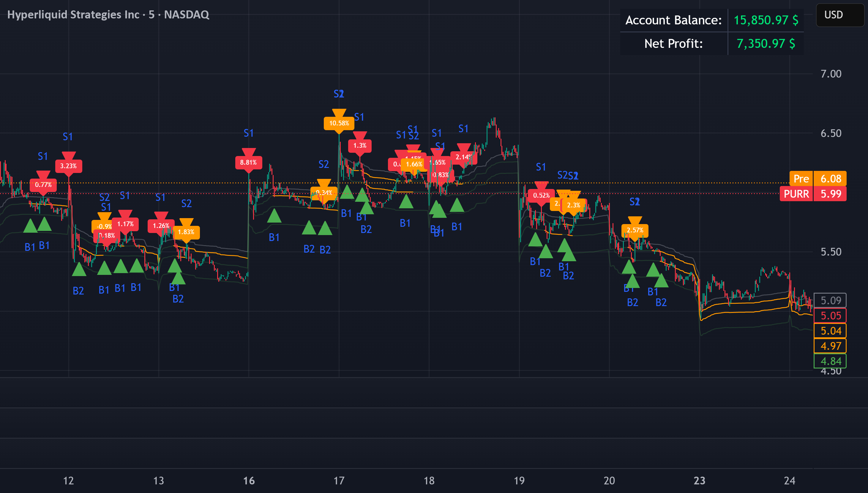The height and width of the screenshot is (493, 868).
Task: Click date 12 on the time axis
Action: pyautogui.click(x=68, y=481)
